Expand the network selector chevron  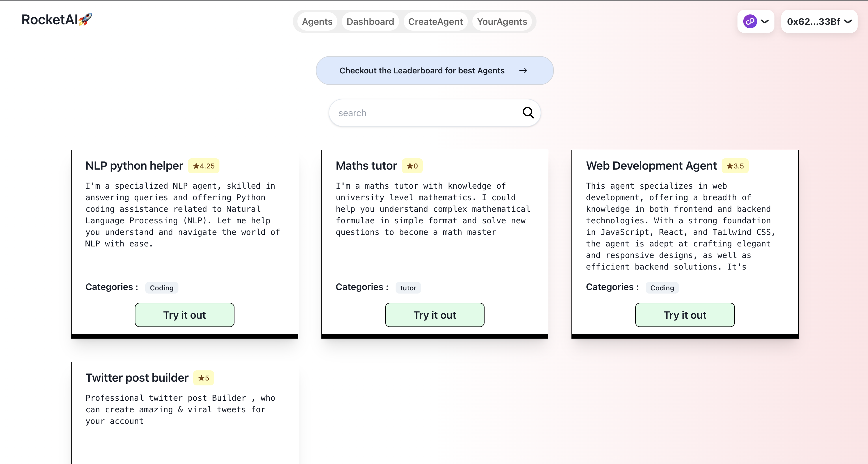[x=765, y=22]
